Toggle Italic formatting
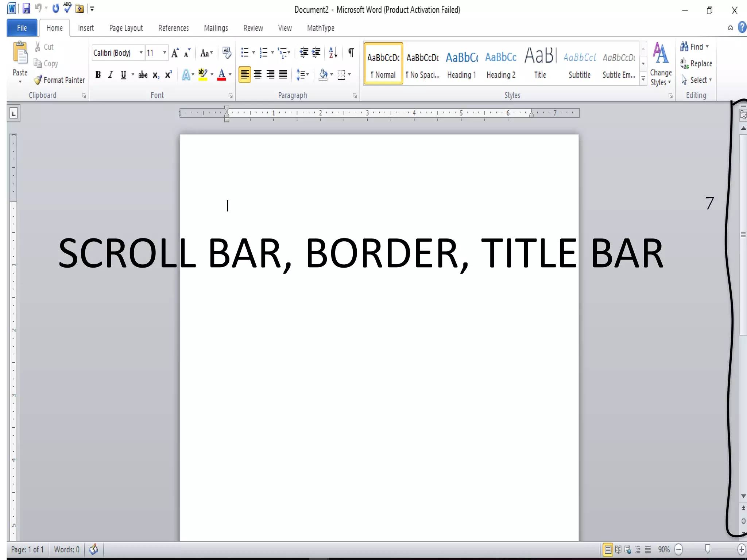Screen dimensions: 747x560 pyautogui.click(x=111, y=75)
